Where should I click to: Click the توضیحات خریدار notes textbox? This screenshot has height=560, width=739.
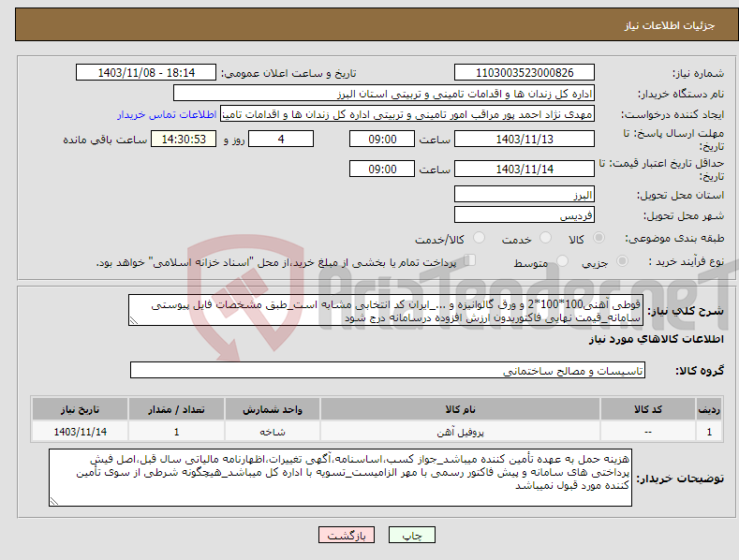[340, 478]
